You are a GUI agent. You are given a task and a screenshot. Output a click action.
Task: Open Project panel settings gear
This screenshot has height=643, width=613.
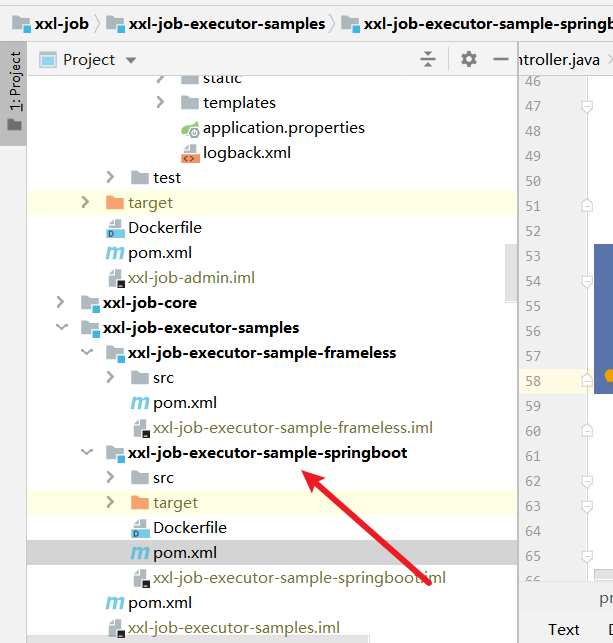pos(469,60)
